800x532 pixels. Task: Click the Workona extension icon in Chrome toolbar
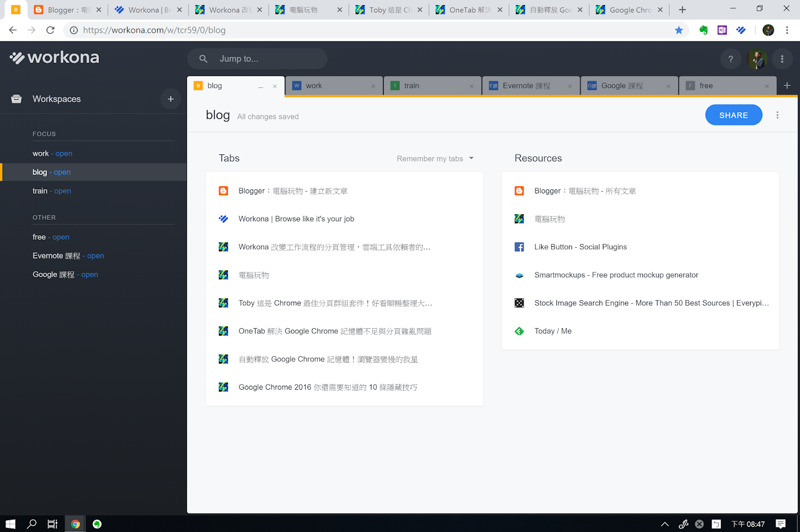(x=741, y=30)
